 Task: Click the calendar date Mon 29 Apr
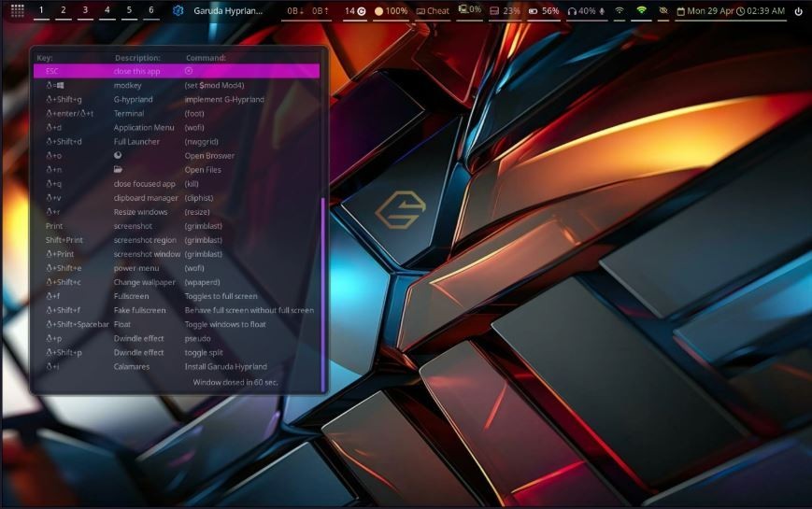point(705,10)
